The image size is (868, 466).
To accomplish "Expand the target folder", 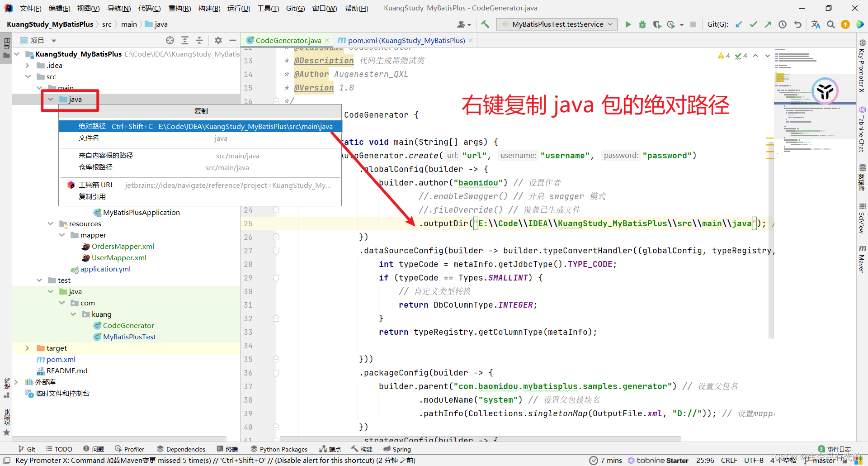I will (28, 348).
